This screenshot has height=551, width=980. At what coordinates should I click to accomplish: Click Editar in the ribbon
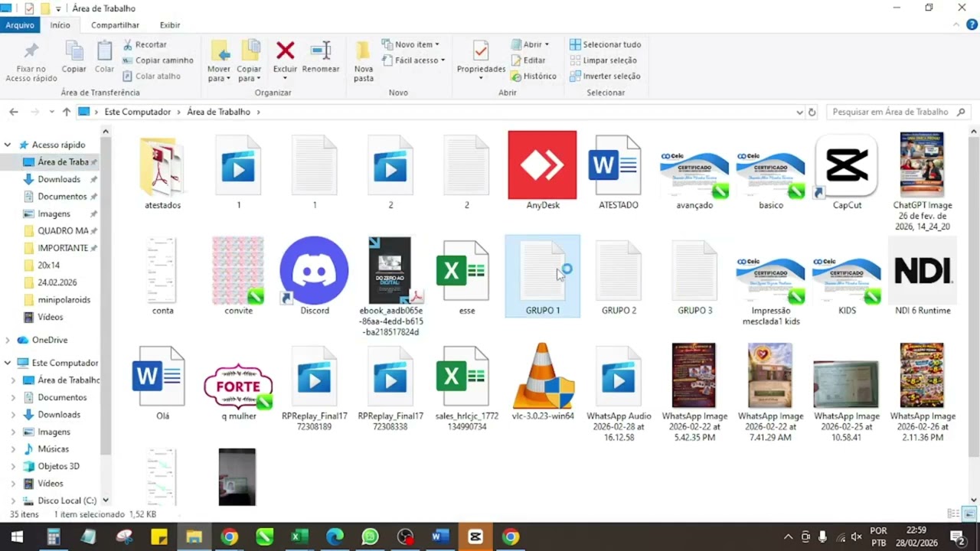pyautogui.click(x=528, y=60)
